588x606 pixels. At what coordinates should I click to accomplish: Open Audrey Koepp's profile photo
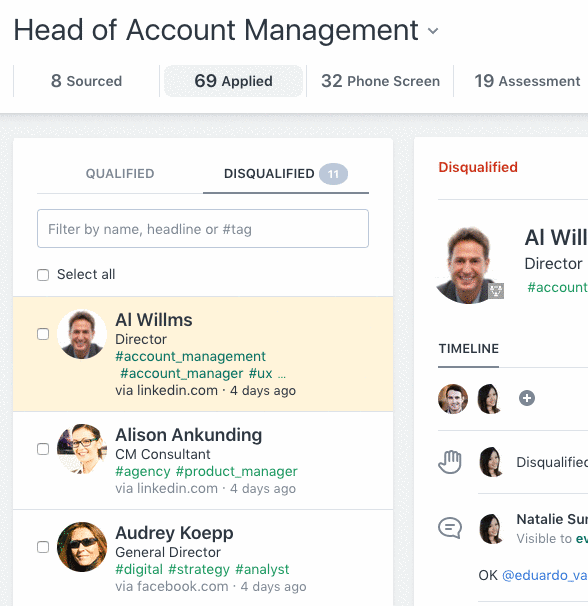pos(82,547)
